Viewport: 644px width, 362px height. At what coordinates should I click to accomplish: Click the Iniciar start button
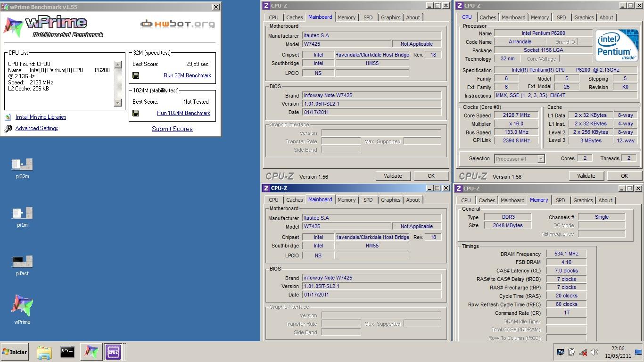click(15, 352)
